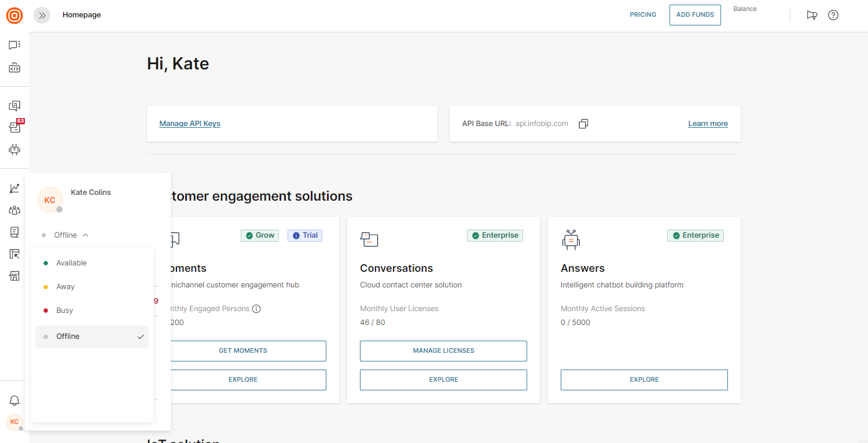Open the PRICING menu item
This screenshot has height=443, width=868.
(643, 15)
